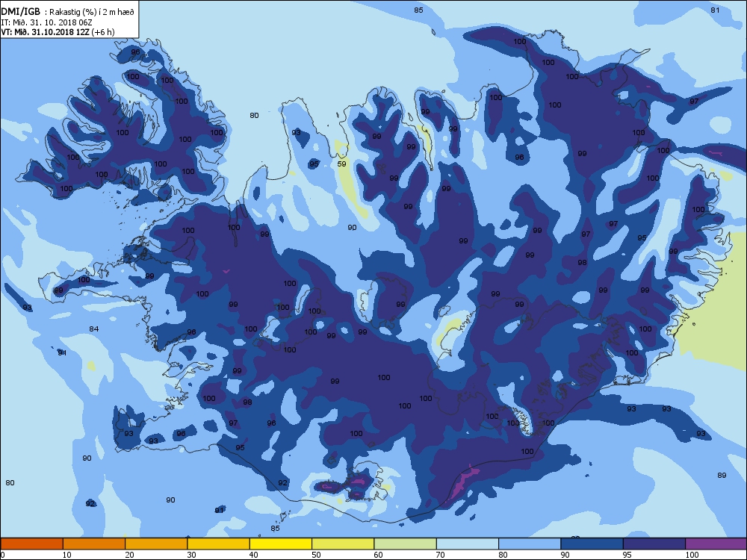
Task: Select the amber 30–40 legend swatch
Action: [x=219, y=544]
